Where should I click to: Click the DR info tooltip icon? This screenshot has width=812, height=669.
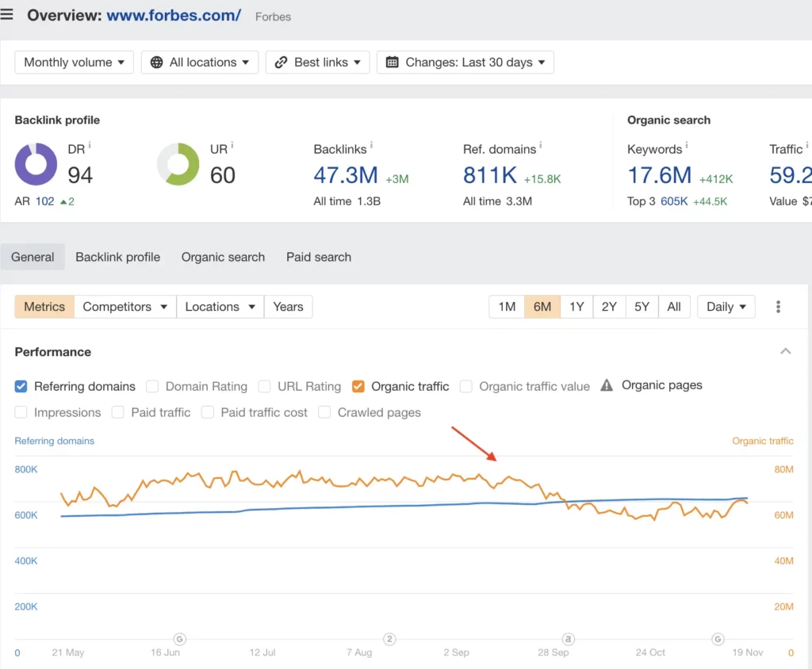pyautogui.click(x=90, y=145)
